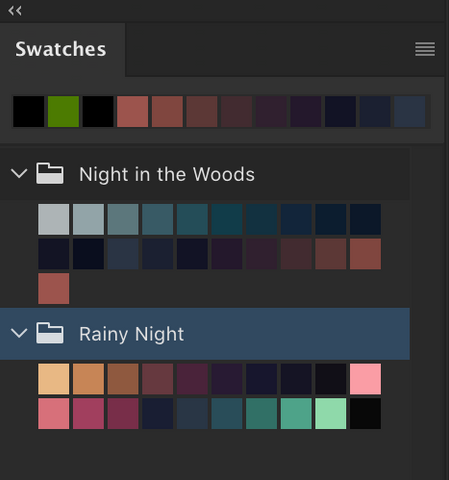This screenshot has width=449, height=480.
Task: Collapse panel using double-chevron icon
Action: coord(15,11)
